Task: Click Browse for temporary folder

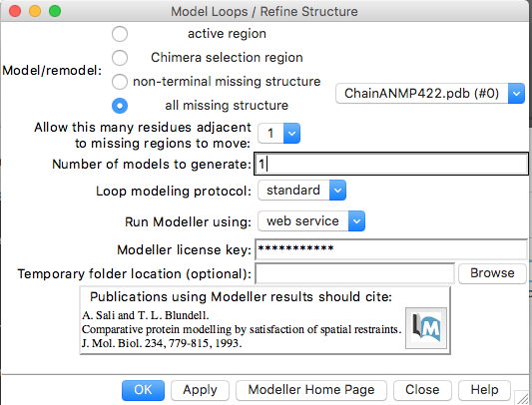Action: coord(492,273)
